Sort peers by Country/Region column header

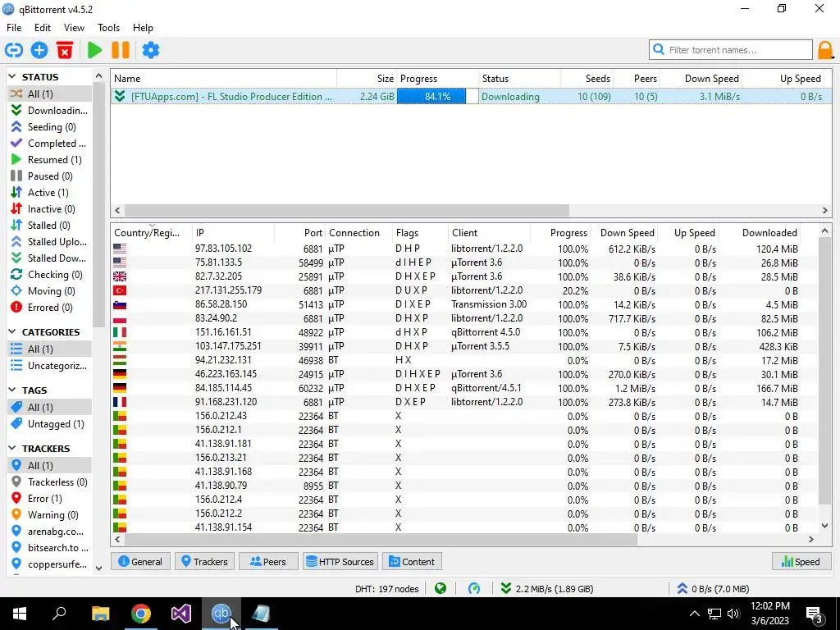coord(152,233)
